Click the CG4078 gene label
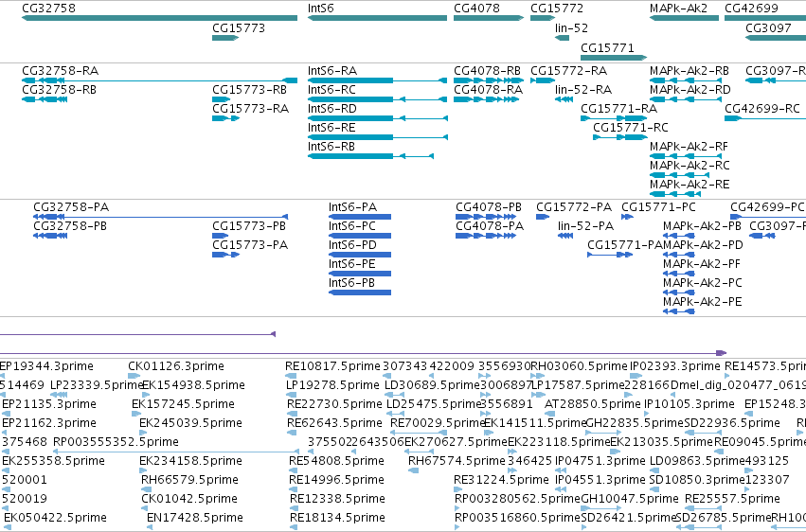 pyautogui.click(x=476, y=9)
